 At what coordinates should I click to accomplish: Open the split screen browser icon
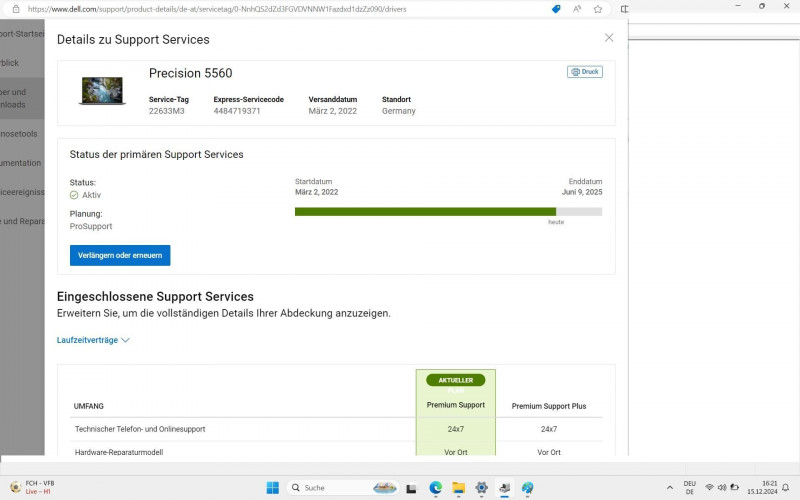[624, 9]
